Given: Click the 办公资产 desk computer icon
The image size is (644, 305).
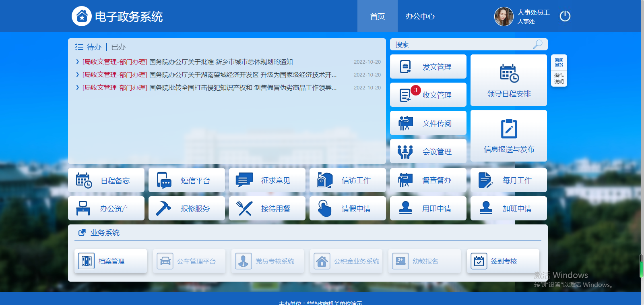Looking at the screenshot, I should [83, 208].
